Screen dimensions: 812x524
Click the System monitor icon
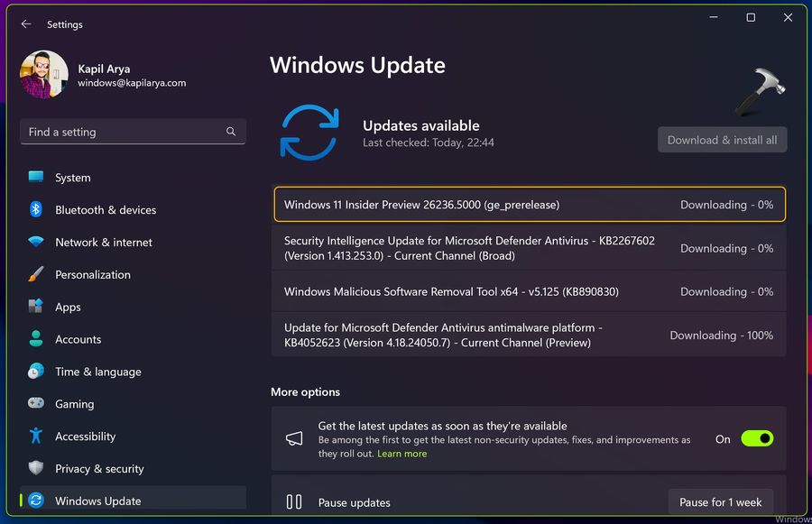36,177
